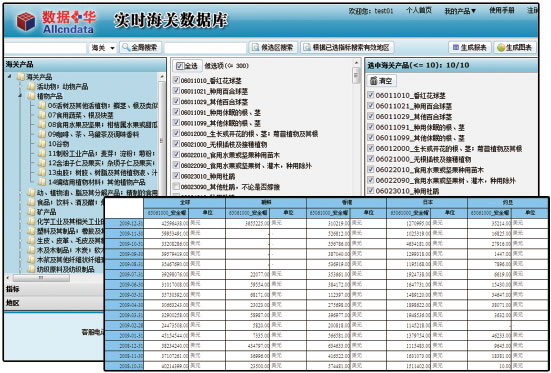This screenshot has width=551, height=373.
Task: Click 清空 to clear selected products
Action: (x=382, y=81)
